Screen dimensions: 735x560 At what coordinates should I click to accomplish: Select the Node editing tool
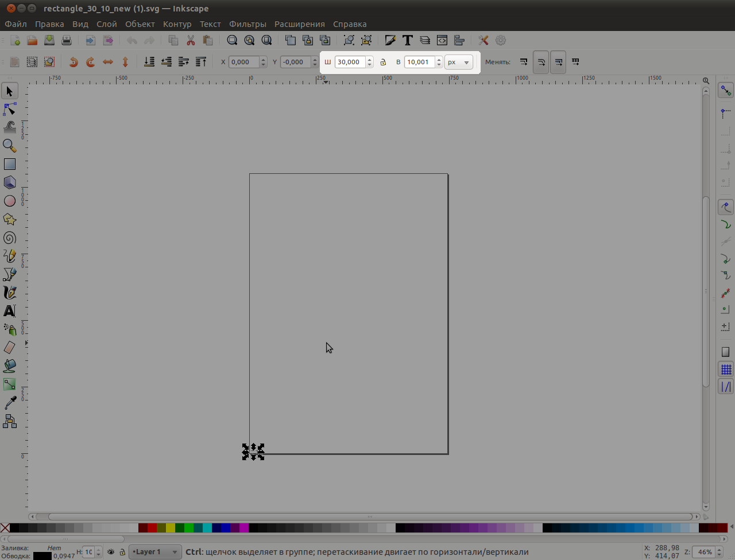[x=10, y=109]
